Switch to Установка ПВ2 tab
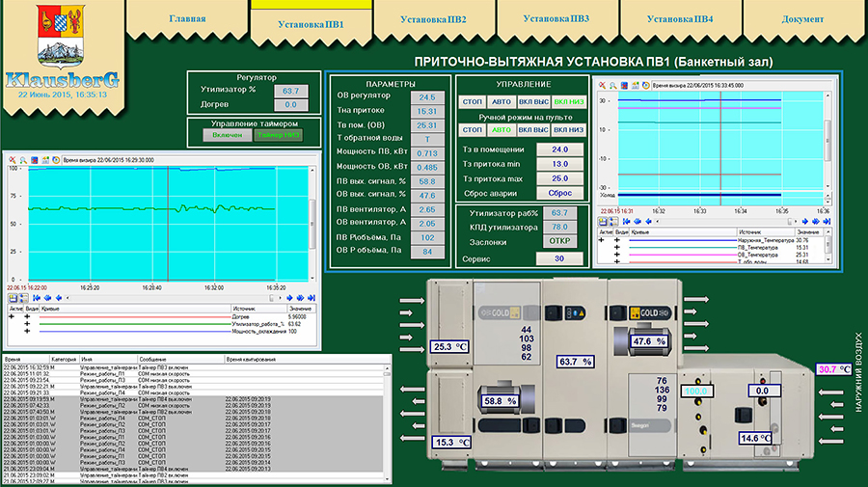 [433, 19]
